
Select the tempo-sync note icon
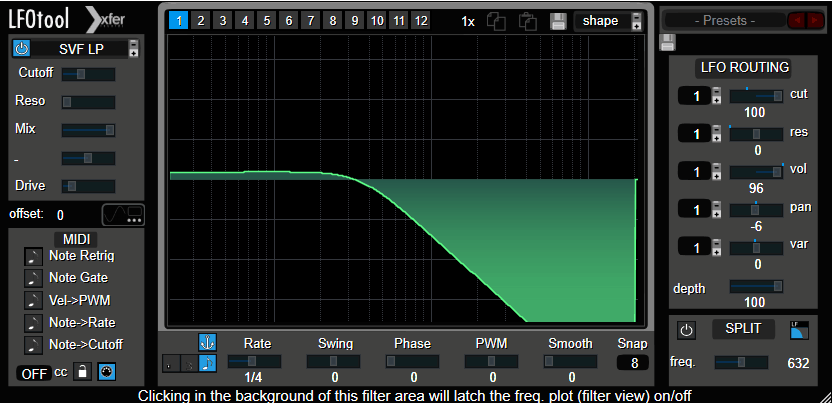(207, 363)
